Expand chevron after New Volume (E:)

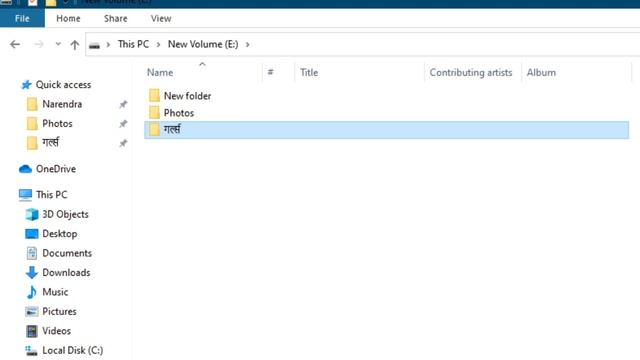[247, 44]
